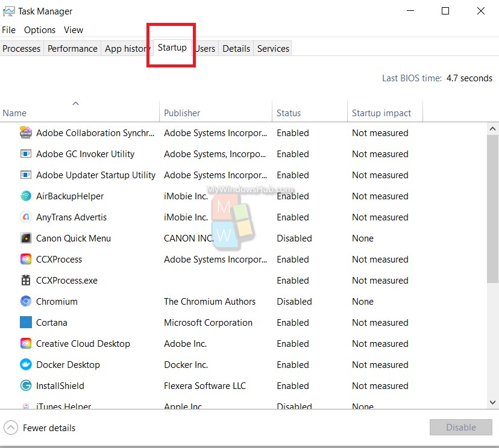Click the CCXProcess name with Adobe publisher
The height and width of the screenshot is (448, 499).
(59, 260)
